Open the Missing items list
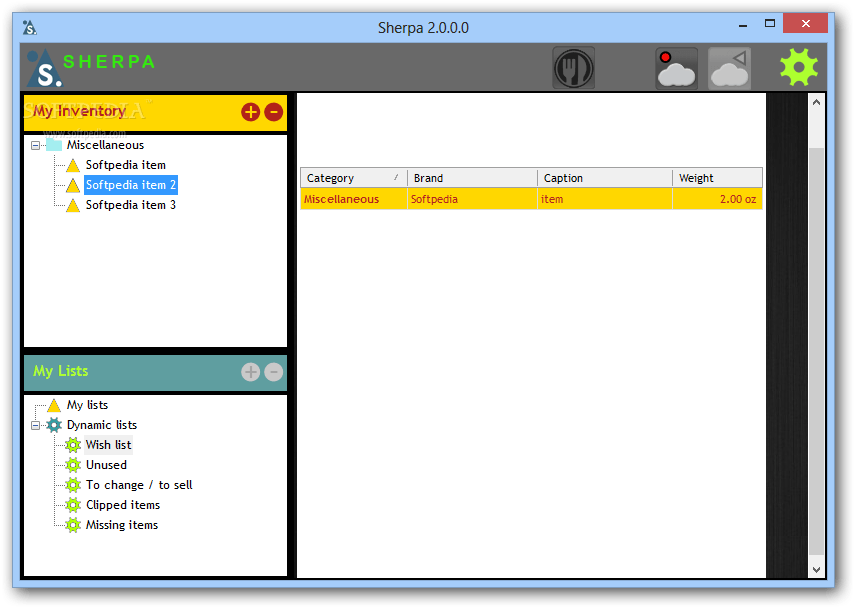 click(x=120, y=524)
